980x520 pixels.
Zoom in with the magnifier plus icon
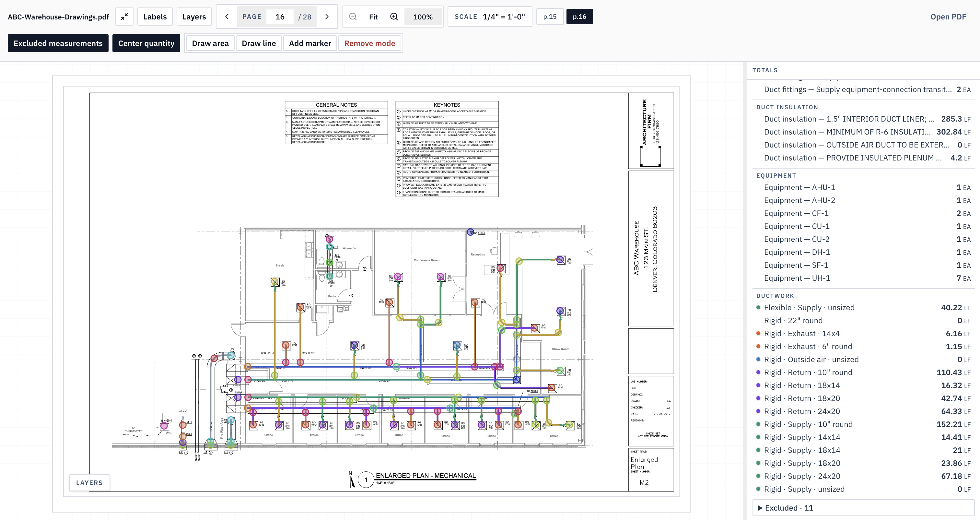tap(394, 17)
